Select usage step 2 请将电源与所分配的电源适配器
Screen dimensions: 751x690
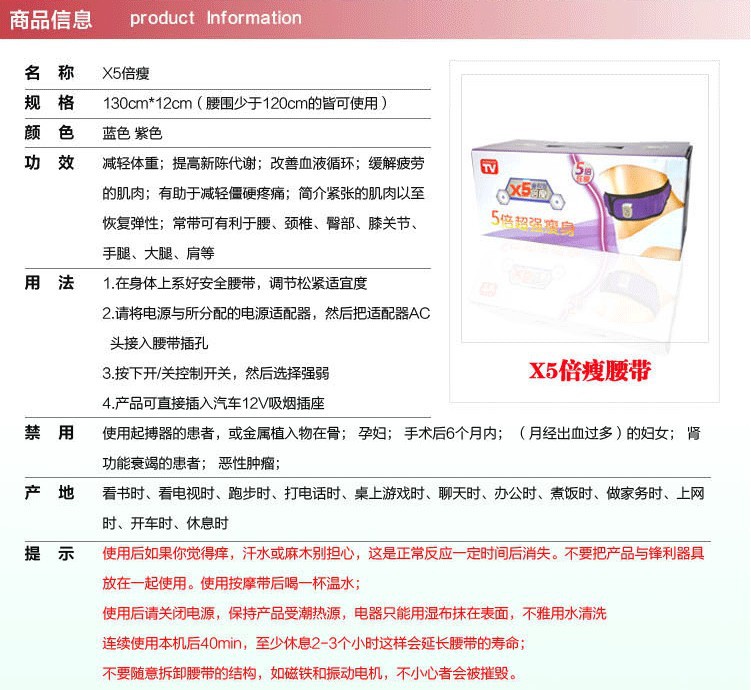tap(266, 314)
